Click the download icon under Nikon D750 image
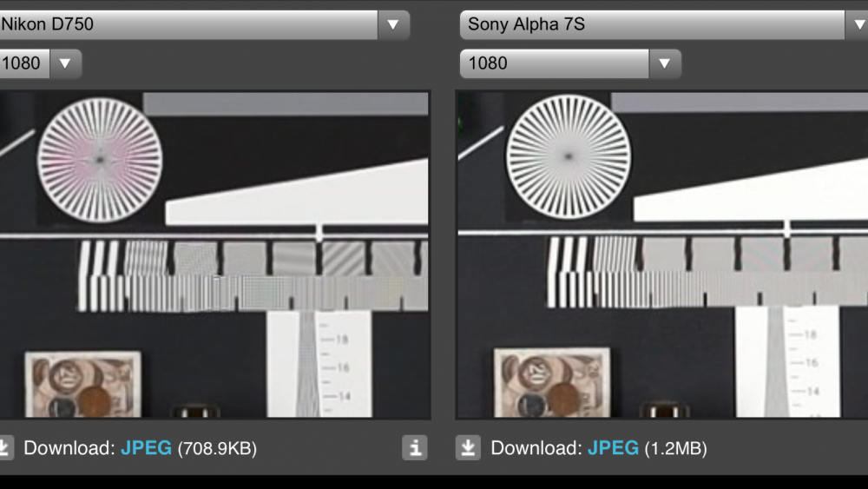The height and width of the screenshot is (489, 868). [x=4, y=448]
